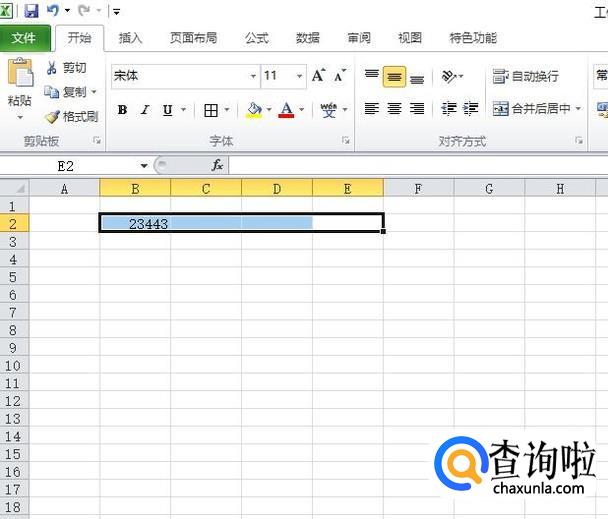
Task: Click the 复制 copy button
Action: [65, 92]
